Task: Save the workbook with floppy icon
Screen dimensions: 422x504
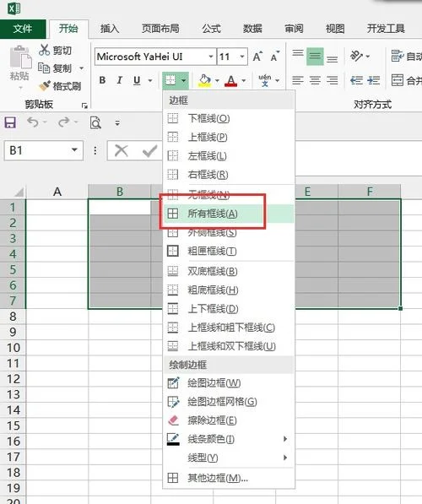Action: tap(10, 122)
